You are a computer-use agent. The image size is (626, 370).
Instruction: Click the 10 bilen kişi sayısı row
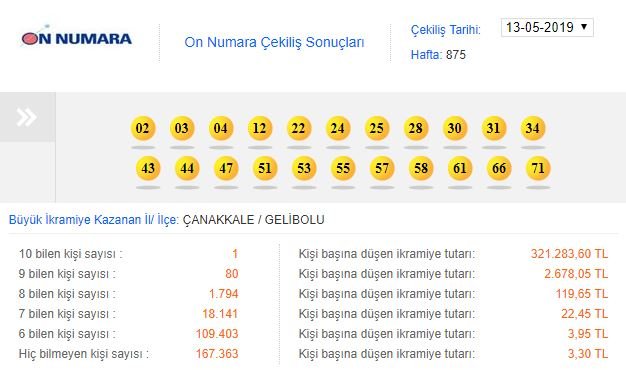129,254
